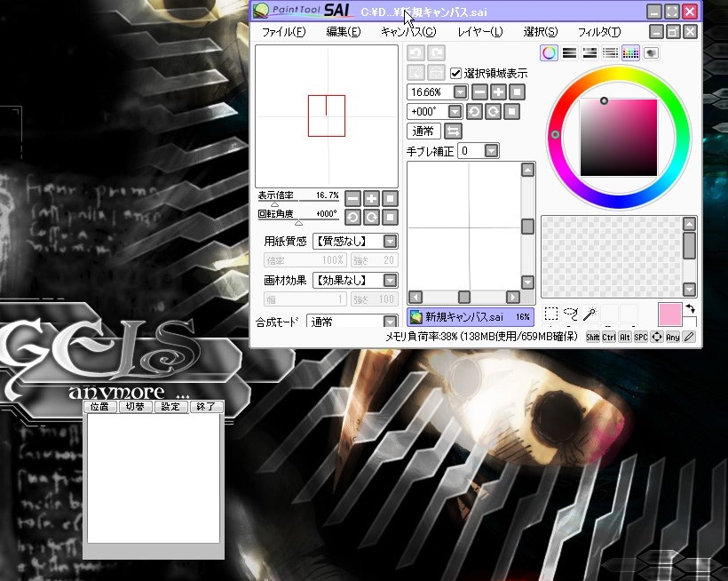Select the magic wand tool

[x=590, y=314]
